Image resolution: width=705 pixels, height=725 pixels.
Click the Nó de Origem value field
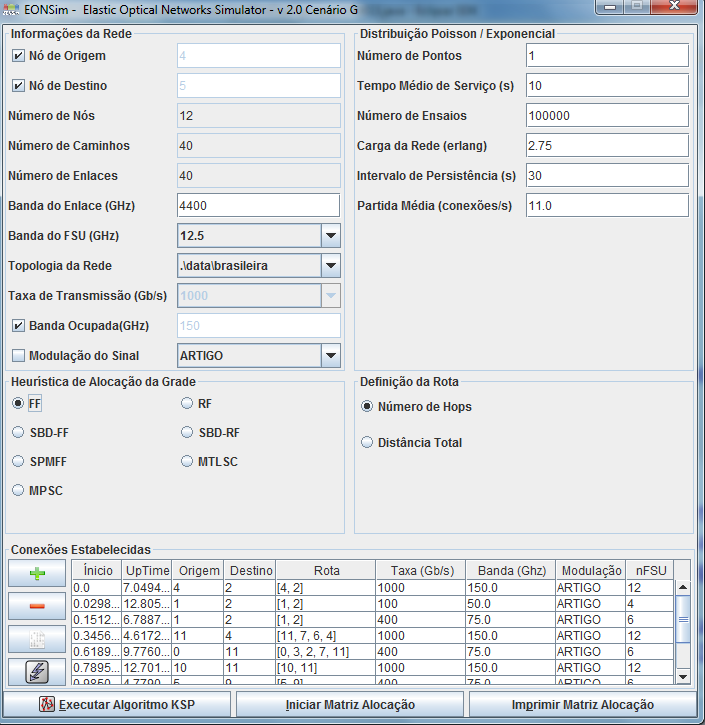tap(258, 55)
